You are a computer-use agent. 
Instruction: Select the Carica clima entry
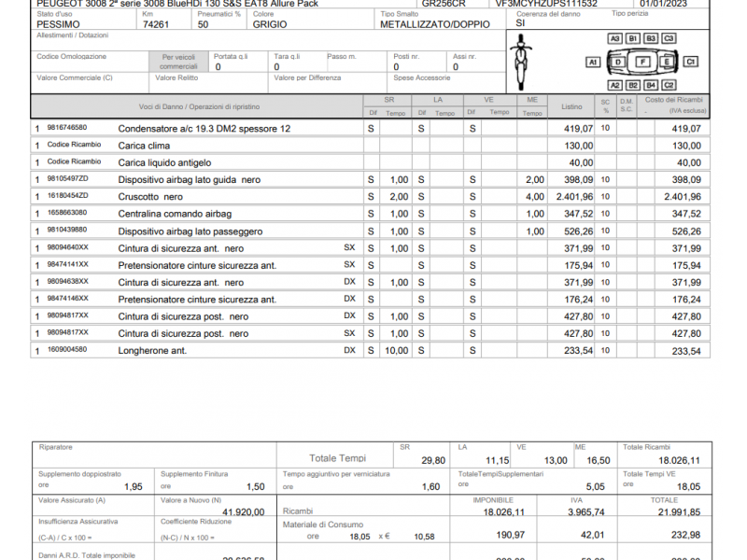[x=144, y=146]
